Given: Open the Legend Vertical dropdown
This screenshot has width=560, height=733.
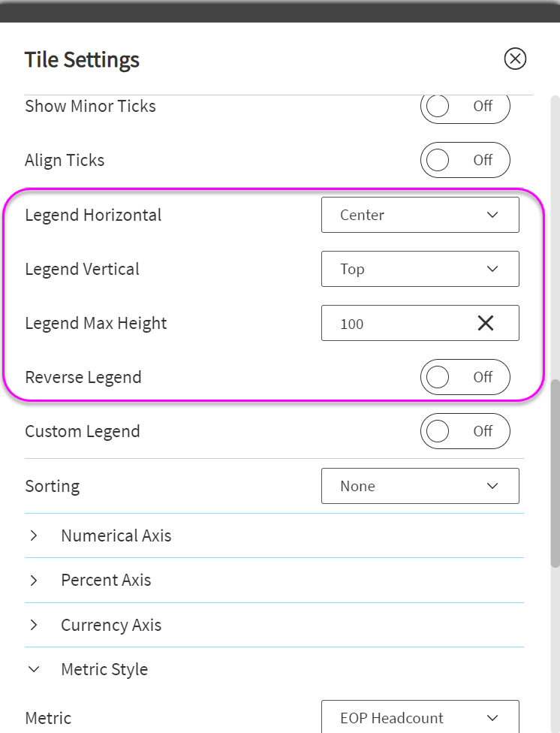Looking at the screenshot, I should 420,269.
